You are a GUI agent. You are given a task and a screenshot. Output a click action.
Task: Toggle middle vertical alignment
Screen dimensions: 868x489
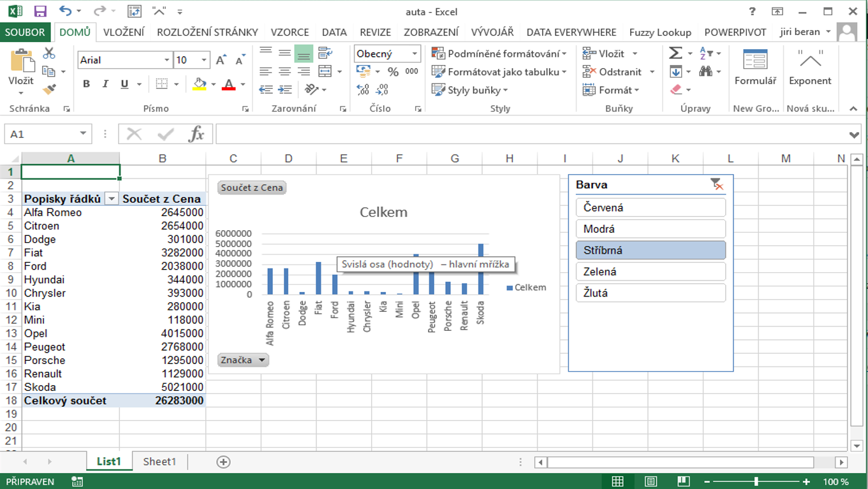pyautogui.click(x=285, y=54)
